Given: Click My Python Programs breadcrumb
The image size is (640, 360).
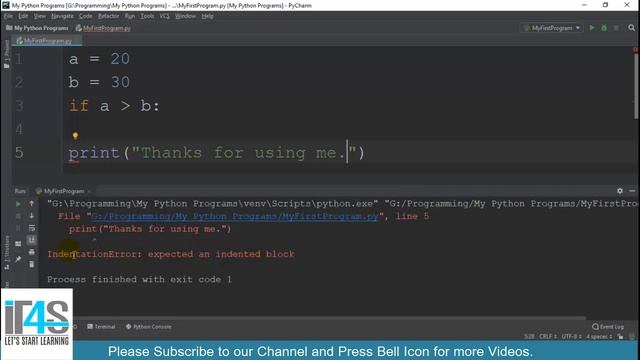Looking at the screenshot, I should coord(38,28).
